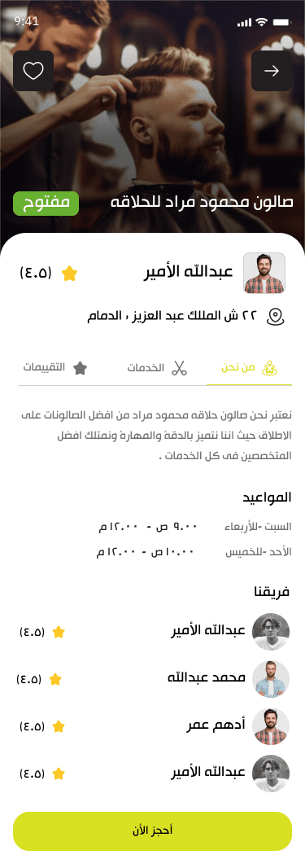The height and width of the screenshot is (868, 305).
Task: Tap the أحجز الأن booking button
Action: click(153, 831)
